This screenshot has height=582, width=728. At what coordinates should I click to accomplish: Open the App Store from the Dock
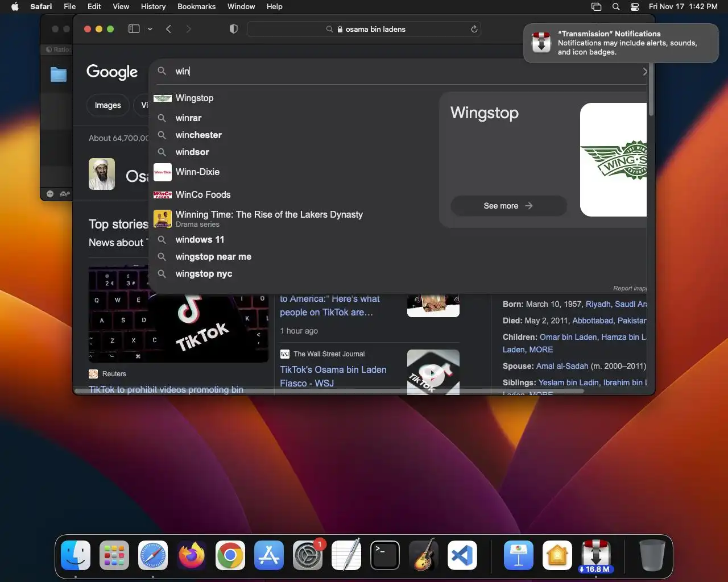click(x=269, y=555)
